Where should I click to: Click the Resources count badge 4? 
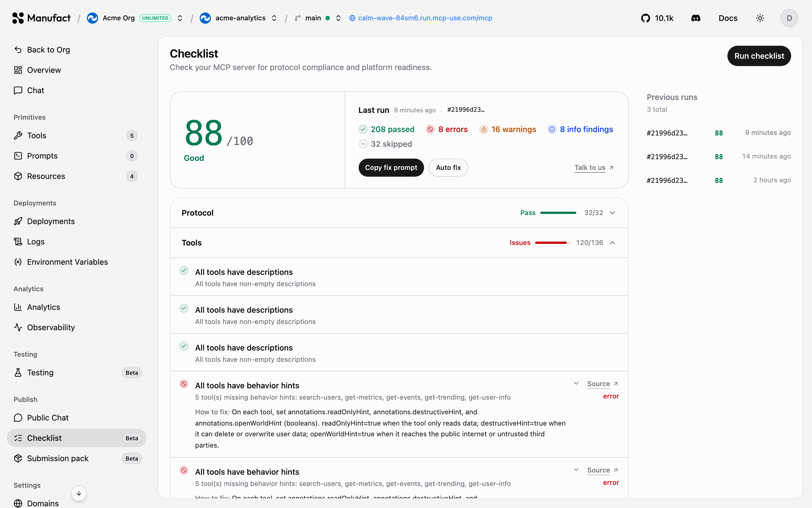tap(132, 176)
